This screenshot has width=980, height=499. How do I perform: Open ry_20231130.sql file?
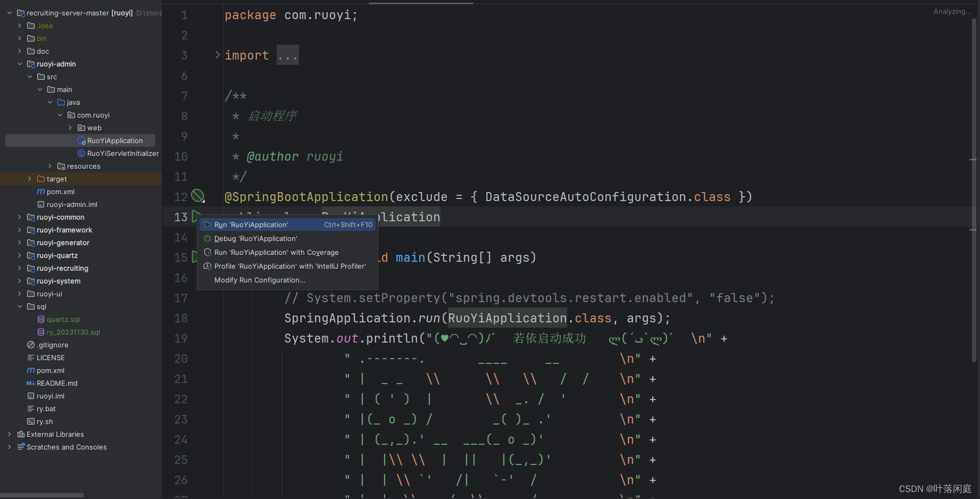pos(73,332)
